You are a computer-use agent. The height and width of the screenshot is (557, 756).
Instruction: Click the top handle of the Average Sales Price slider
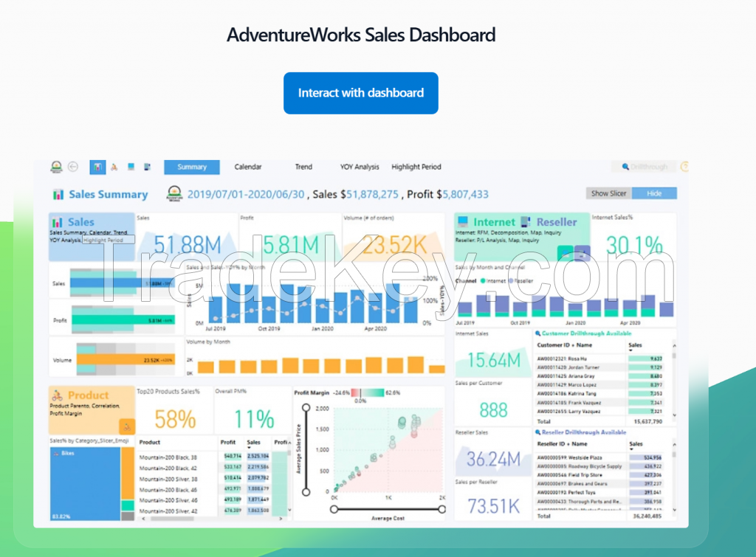pyautogui.click(x=306, y=408)
